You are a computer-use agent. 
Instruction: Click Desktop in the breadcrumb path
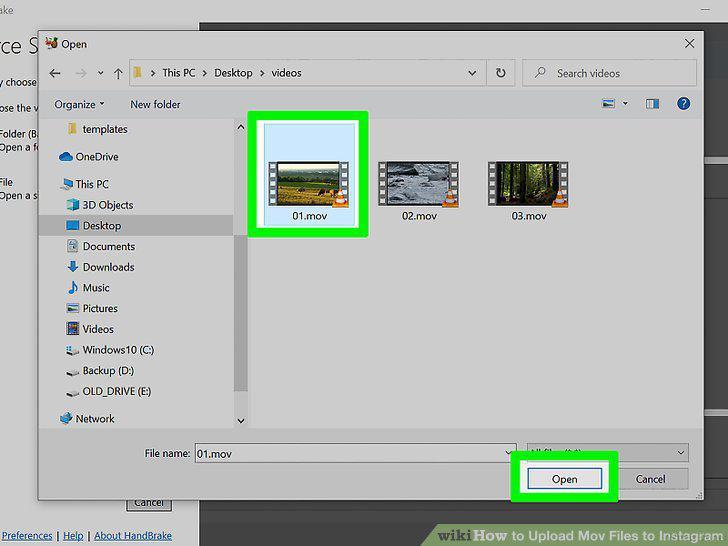click(x=233, y=73)
